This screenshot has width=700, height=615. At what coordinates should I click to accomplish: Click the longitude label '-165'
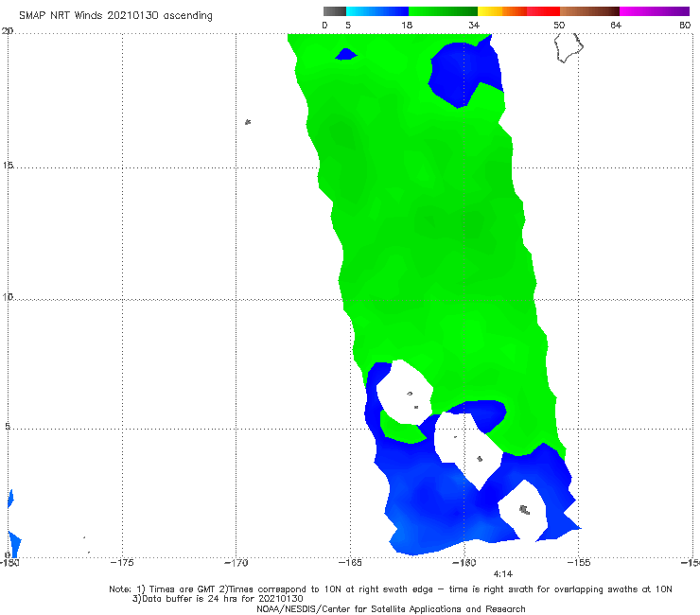point(350,562)
